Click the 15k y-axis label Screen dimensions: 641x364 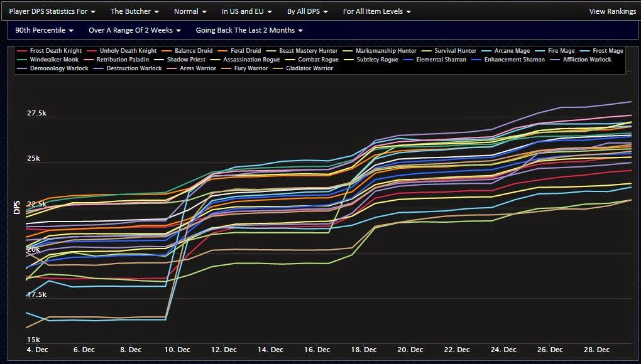(33, 340)
